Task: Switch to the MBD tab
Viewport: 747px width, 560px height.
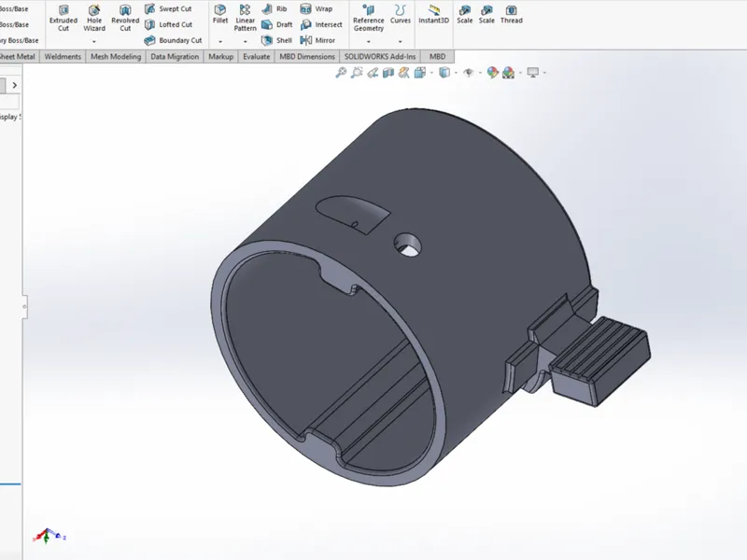Action: click(x=437, y=57)
